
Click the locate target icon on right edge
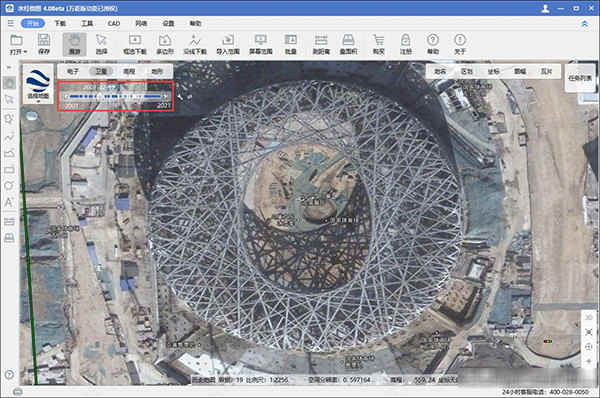point(589,347)
